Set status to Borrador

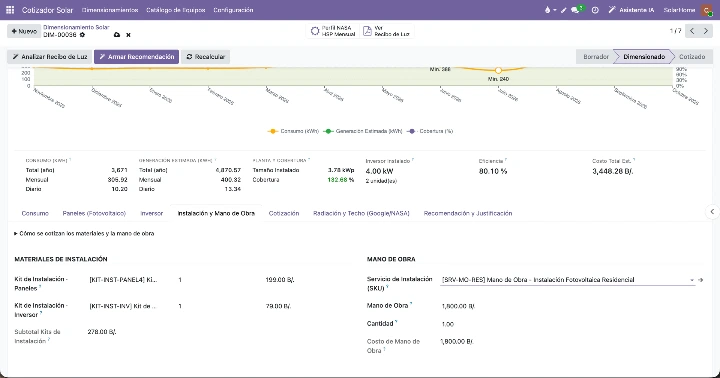[x=596, y=56]
